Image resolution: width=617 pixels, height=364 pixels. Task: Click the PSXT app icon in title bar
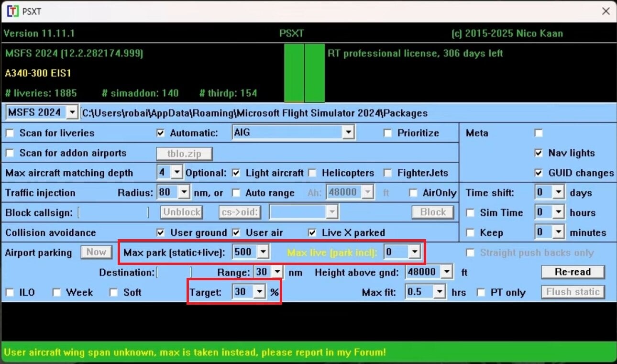tap(13, 11)
